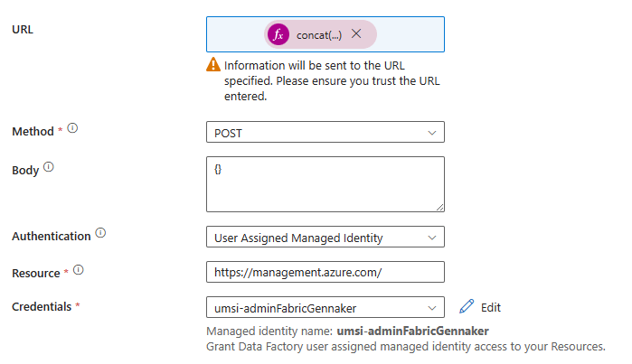The image size is (632, 364).
Task: Click the URL field label
Action: (x=23, y=29)
